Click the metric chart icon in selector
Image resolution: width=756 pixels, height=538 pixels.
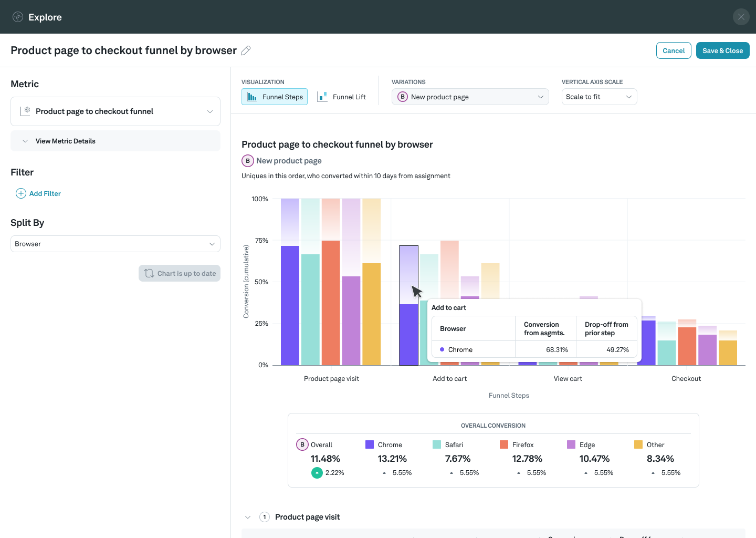tap(25, 111)
